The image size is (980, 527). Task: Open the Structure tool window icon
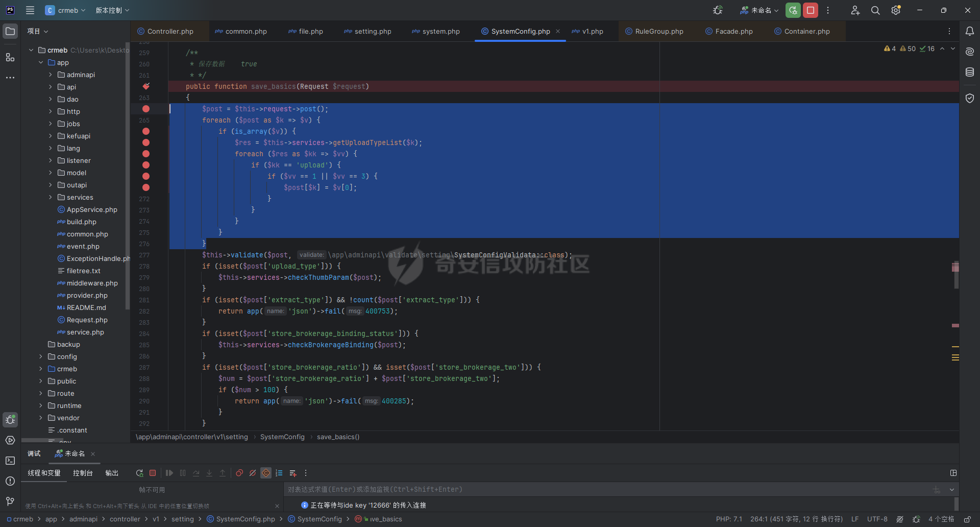pos(10,57)
